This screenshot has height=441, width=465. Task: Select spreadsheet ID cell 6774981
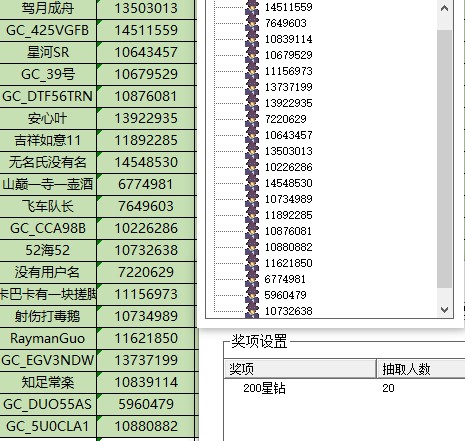(146, 184)
